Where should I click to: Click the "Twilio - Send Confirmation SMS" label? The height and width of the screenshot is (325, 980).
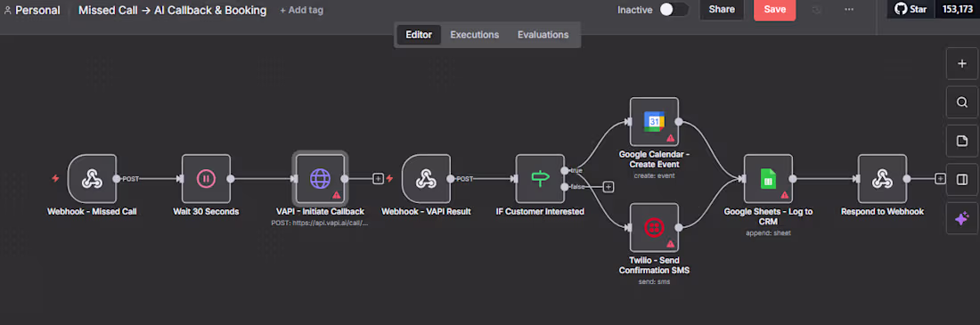(x=655, y=265)
